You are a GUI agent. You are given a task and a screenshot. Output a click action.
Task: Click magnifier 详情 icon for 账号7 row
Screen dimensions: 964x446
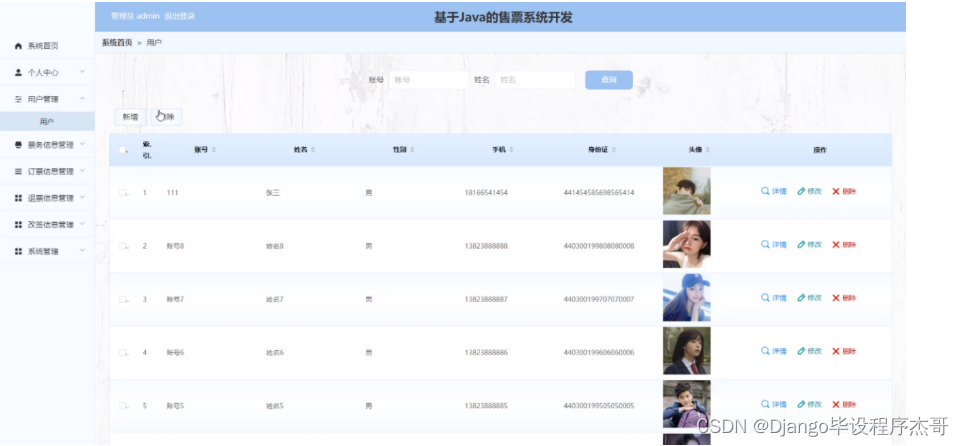[765, 298]
